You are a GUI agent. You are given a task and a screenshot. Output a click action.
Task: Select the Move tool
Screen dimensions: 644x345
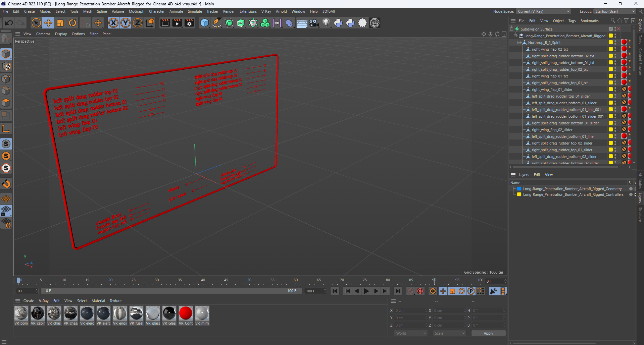coord(48,23)
